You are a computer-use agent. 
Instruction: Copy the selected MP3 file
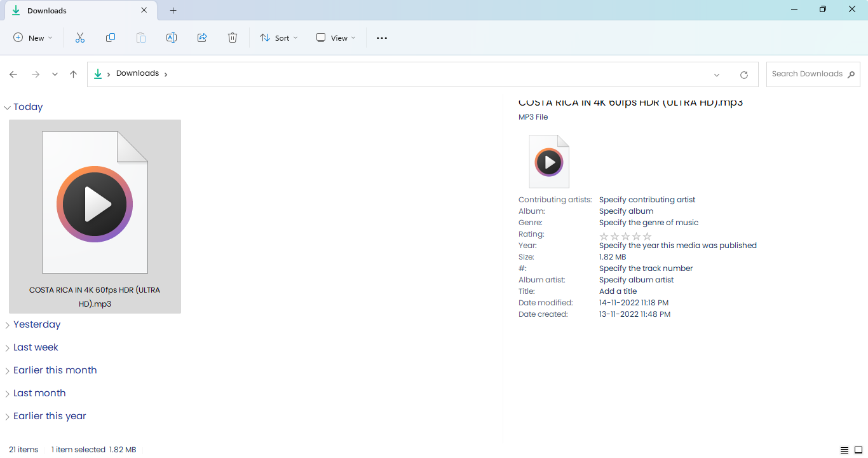tap(111, 38)
